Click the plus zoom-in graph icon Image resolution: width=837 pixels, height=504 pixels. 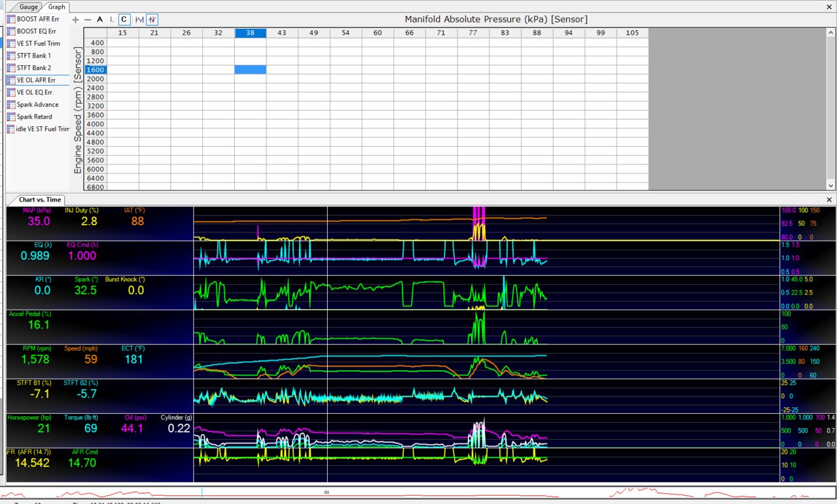click(x=75, y=20)
